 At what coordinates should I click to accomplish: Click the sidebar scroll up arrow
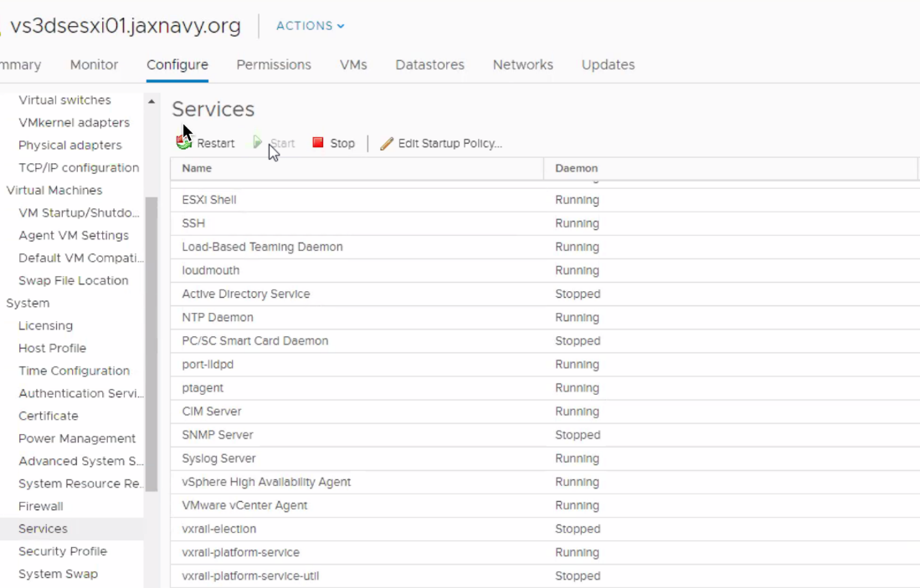152,101
